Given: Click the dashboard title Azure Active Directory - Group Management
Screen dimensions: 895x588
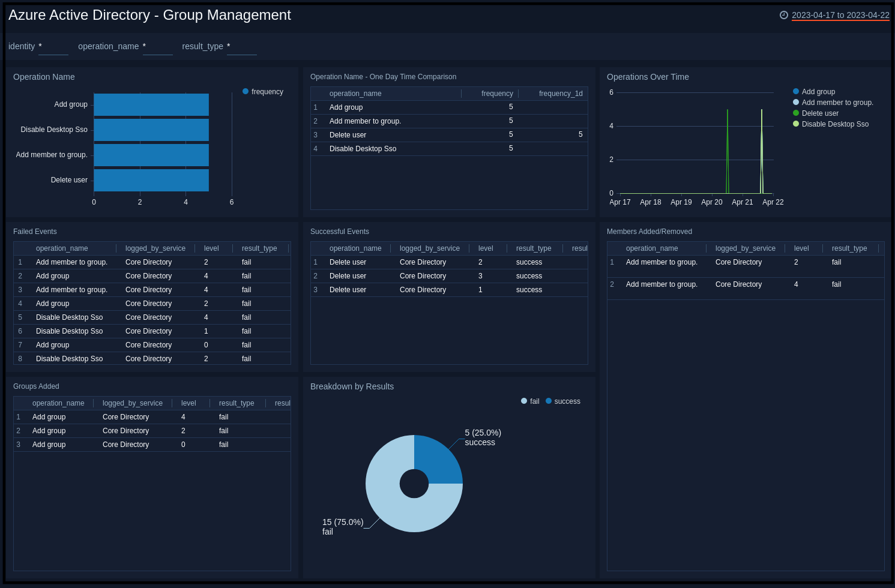Looking at the screenshot, I should point(149,15).
